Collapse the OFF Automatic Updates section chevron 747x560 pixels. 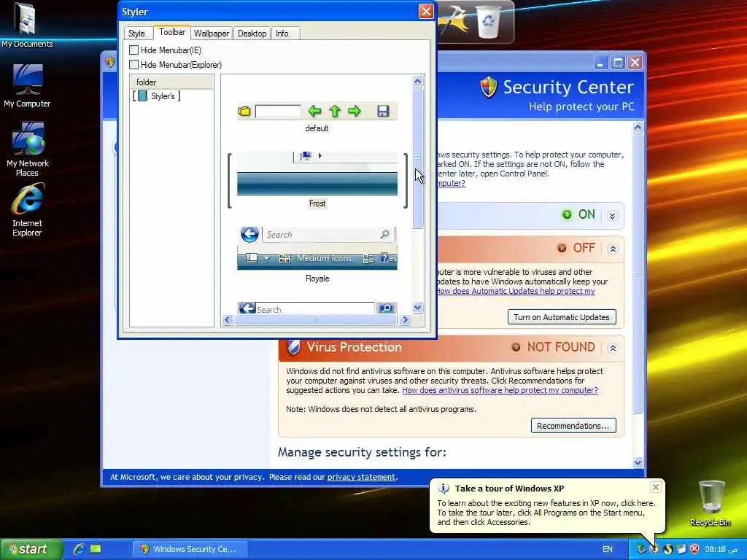click(x=613, y=249)
